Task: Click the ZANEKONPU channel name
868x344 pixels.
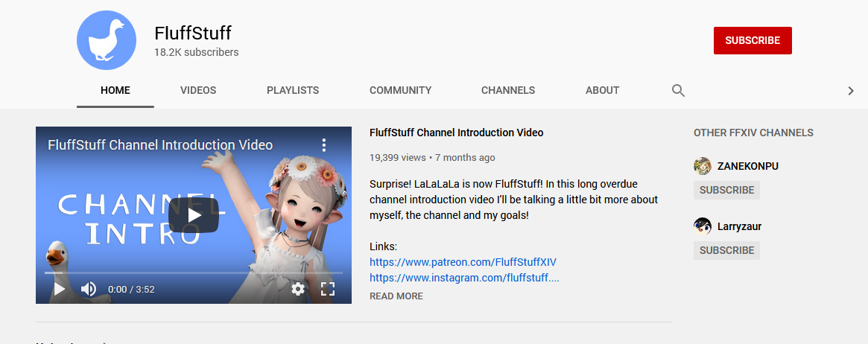Action: coord(748,166)
